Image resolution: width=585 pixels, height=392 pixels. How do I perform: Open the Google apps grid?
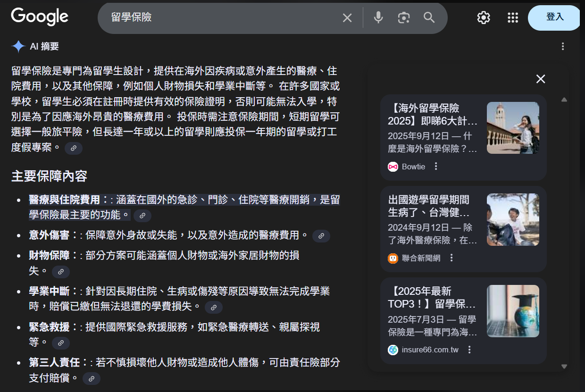click(513, 17)
